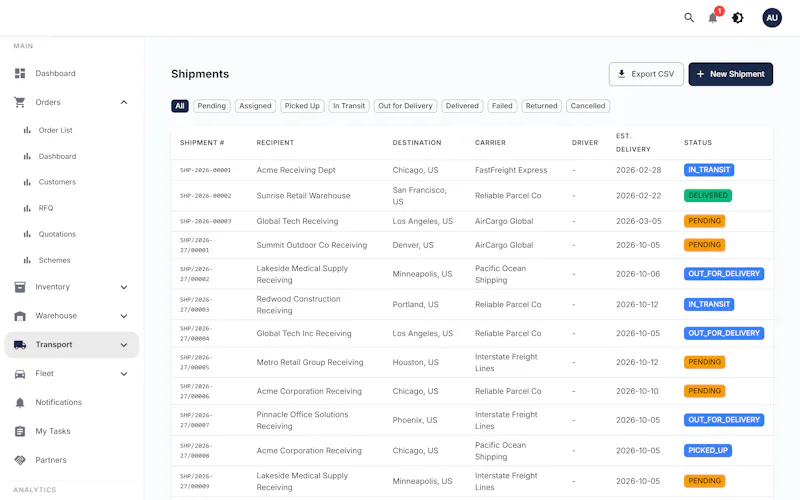
Task: Click the Partners handshake icon
Action: 20,460
